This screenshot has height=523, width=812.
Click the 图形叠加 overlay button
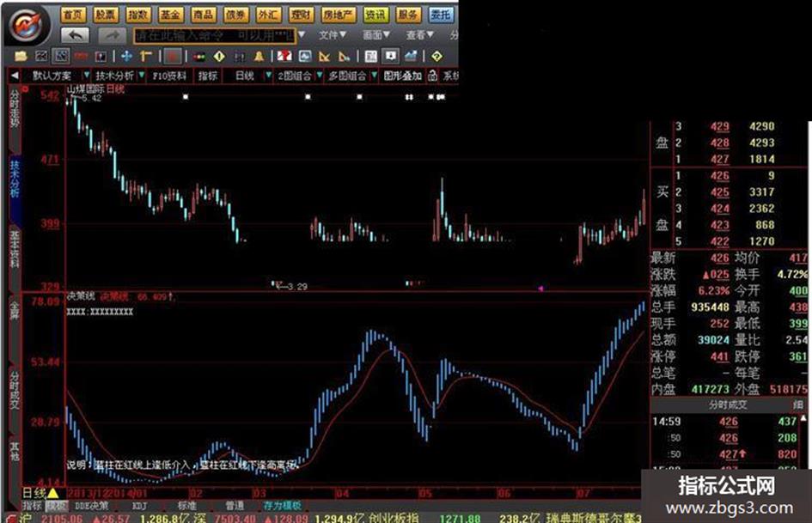(x=403, y=76)
